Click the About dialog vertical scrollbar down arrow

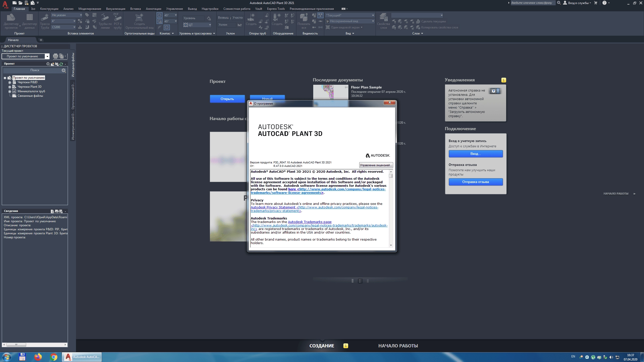(x=391, y=245)
